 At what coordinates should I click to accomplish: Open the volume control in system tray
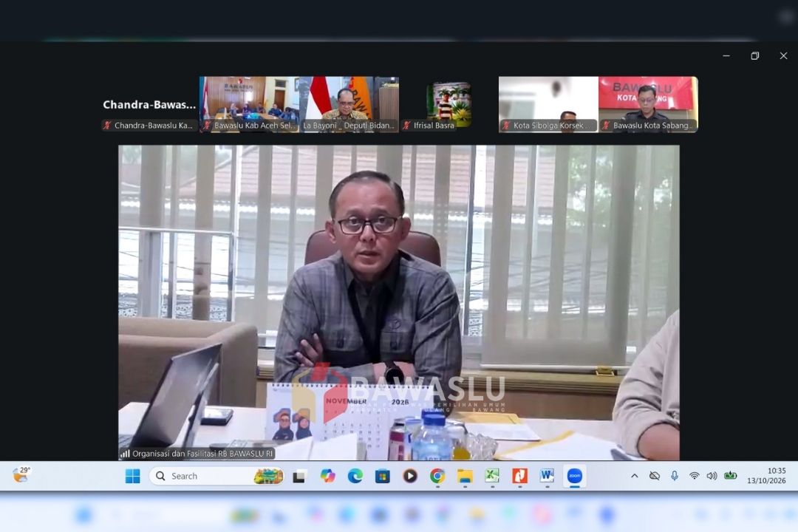click(x=712, y=476)
